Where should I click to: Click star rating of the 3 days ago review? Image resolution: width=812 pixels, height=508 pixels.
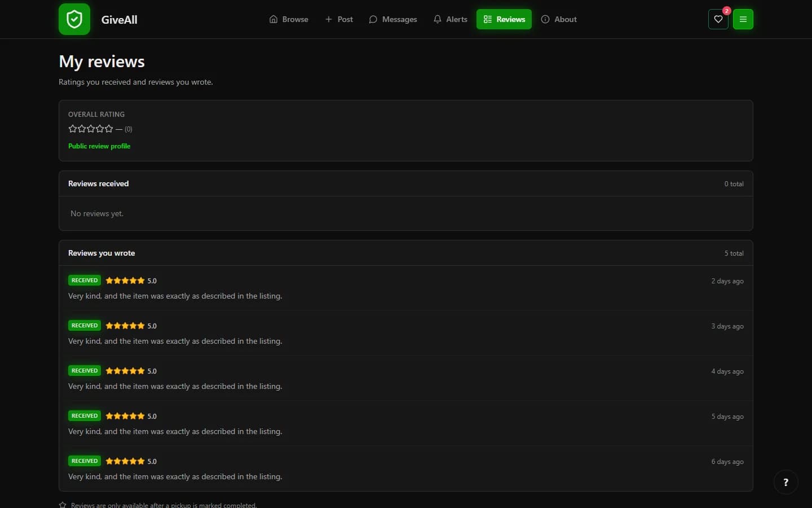point(125,326)
